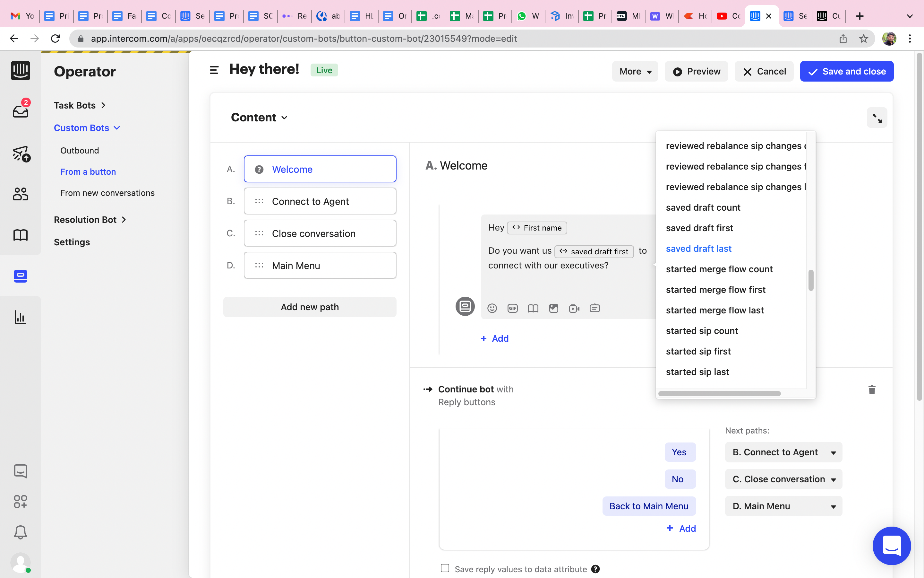Add a message block below the greeting
Image resolution: width=924 pixels, height=578 pixels.
pos(495,338)
